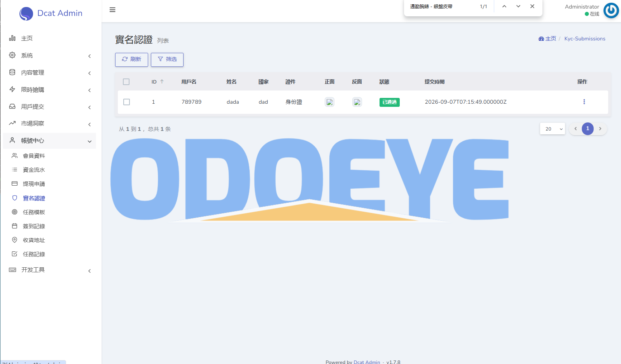The height and width of the screenshot is (364, 621).
Task: Open 任務模板 submenu item
Action: pos(34,212)
